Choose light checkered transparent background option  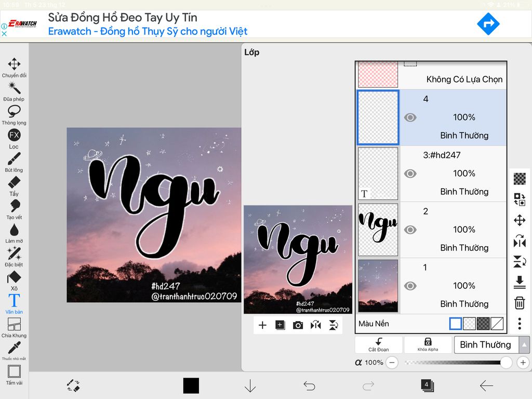(x=469, y=324)
